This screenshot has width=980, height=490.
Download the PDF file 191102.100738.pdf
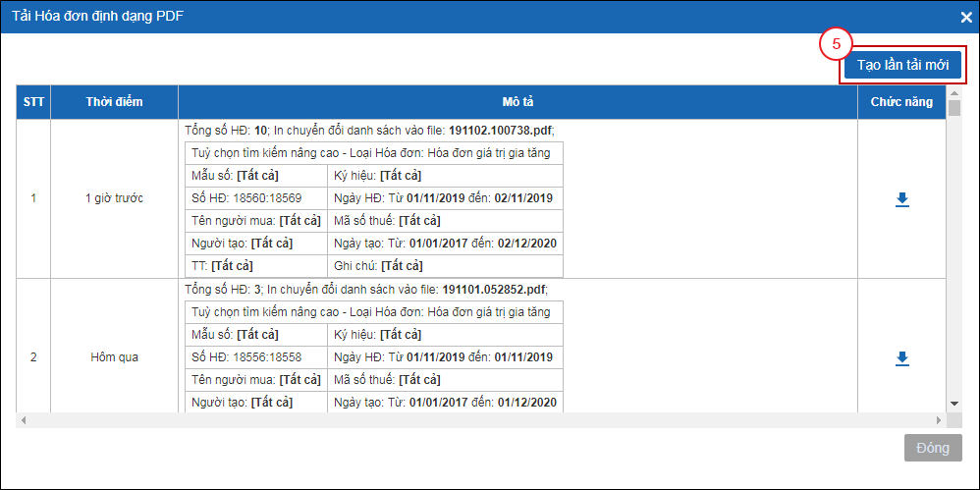[901, 199]
